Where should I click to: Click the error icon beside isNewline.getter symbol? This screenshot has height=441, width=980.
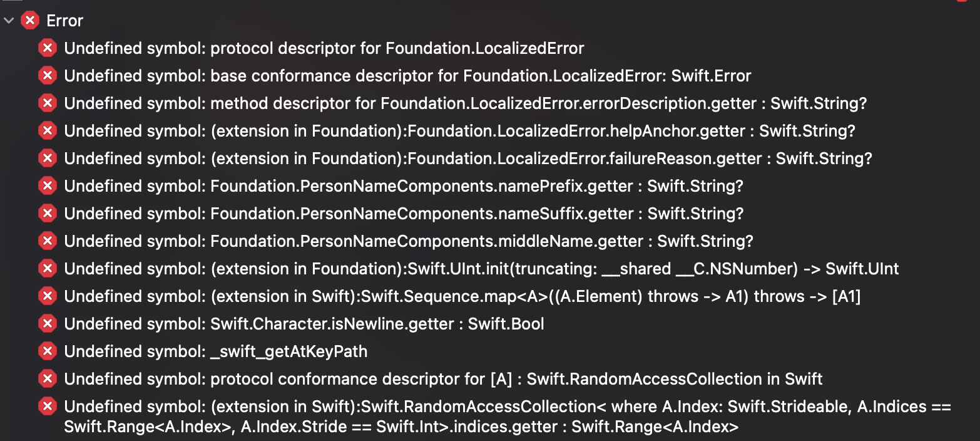tap(48, 323)
